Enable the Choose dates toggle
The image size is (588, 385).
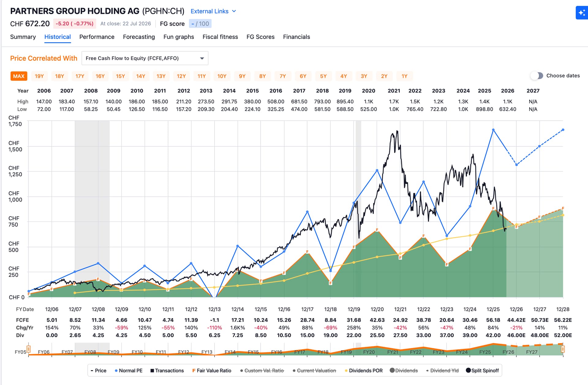(537, 76)
